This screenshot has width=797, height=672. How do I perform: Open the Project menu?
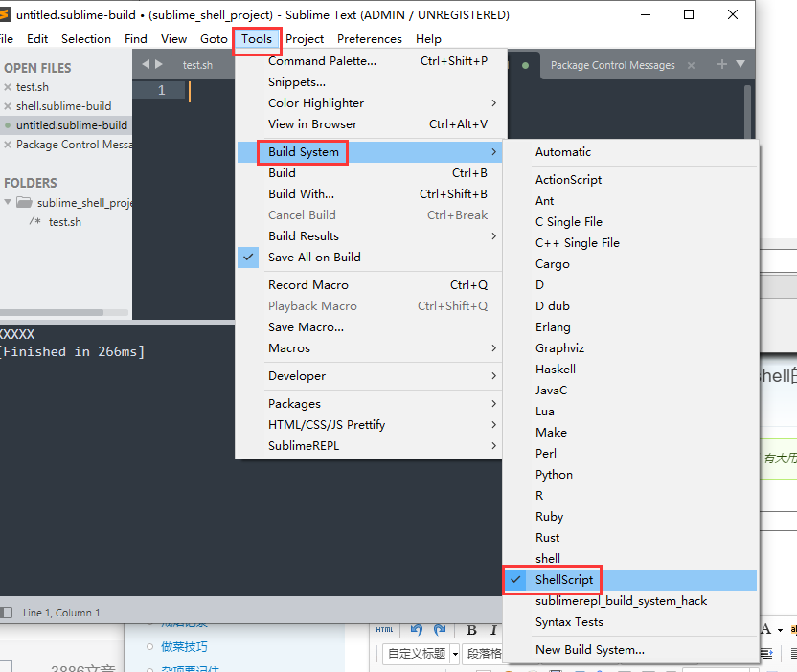click(305, 39)
